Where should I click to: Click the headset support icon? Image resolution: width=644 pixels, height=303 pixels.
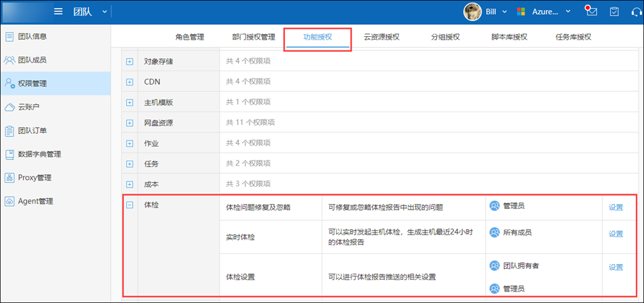click(x=637, y=11)
